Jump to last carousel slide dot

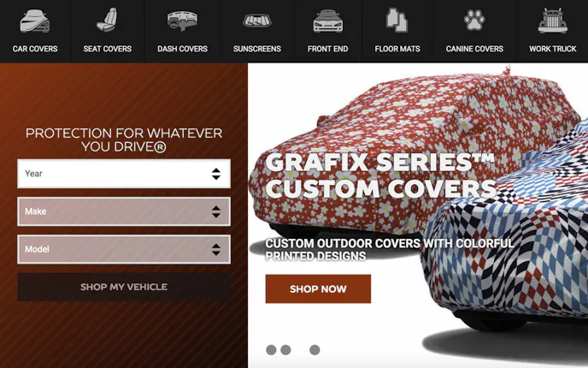click(x=315, y=350)
